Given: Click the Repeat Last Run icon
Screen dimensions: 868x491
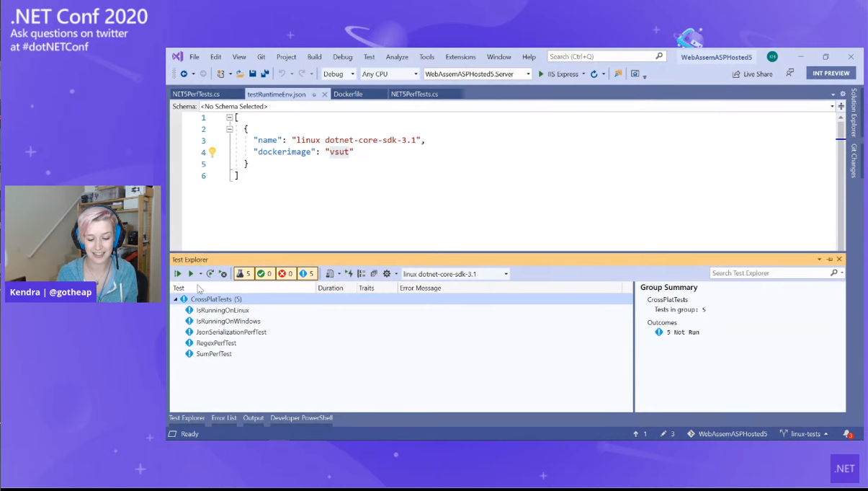Looking at the screenshot, I should (210, 274).
